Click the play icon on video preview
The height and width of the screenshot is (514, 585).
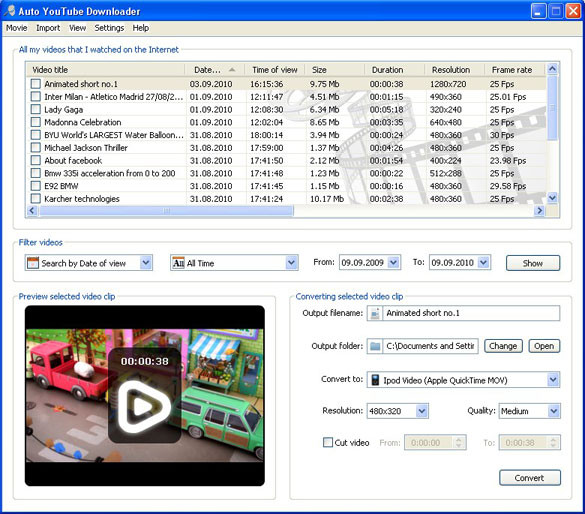point(144,406)
